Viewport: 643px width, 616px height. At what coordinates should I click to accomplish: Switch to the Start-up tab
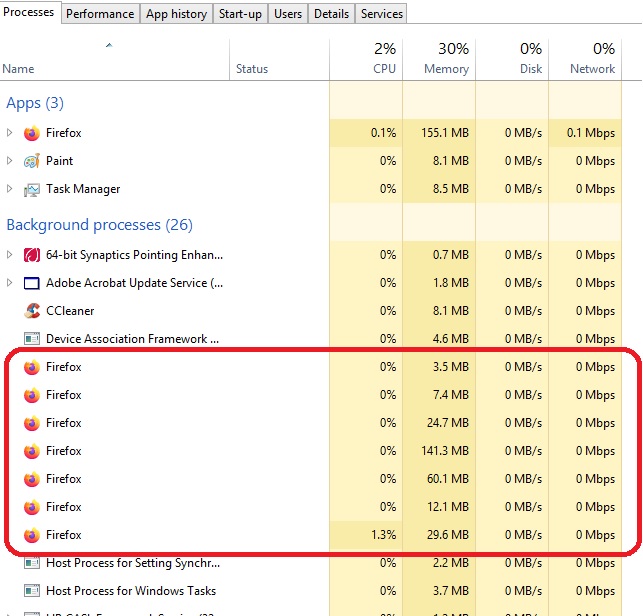240,14
